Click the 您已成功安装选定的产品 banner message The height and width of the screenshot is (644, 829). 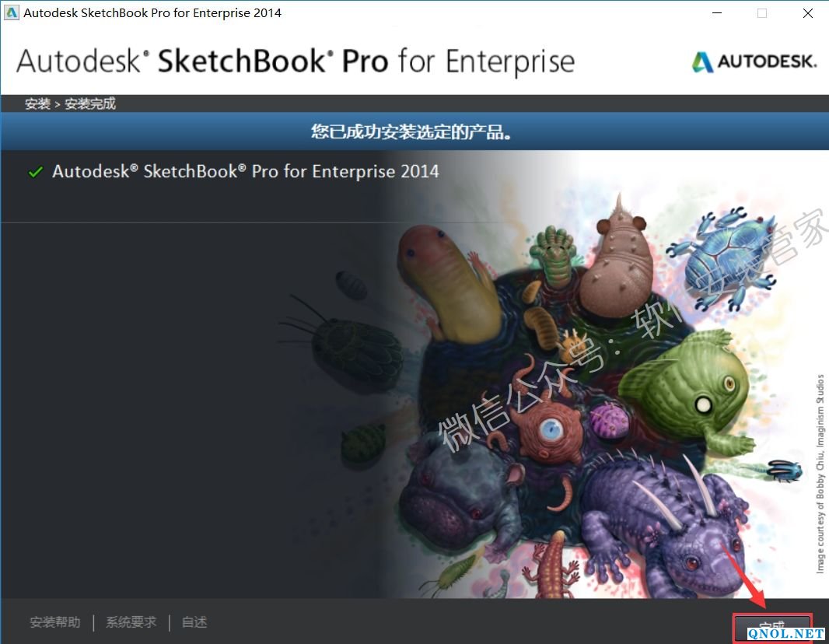[411, 131]
